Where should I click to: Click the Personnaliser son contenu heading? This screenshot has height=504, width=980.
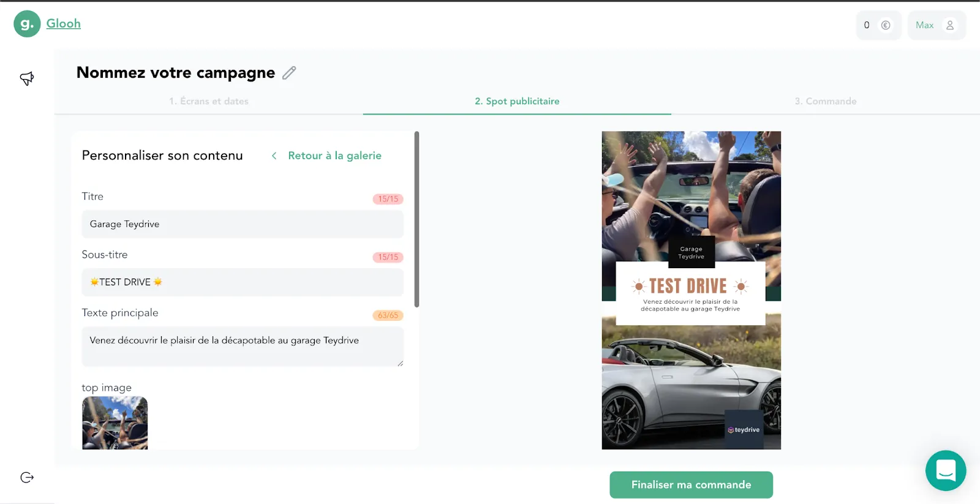coord(162,156)
